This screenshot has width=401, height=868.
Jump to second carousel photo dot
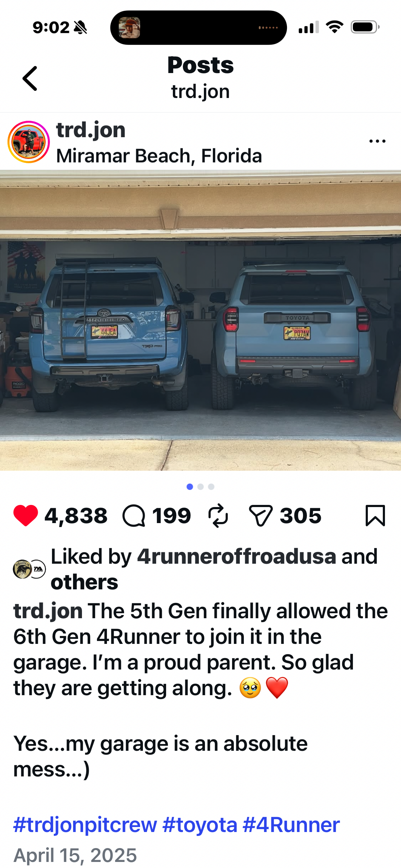[x=200, y=487]
